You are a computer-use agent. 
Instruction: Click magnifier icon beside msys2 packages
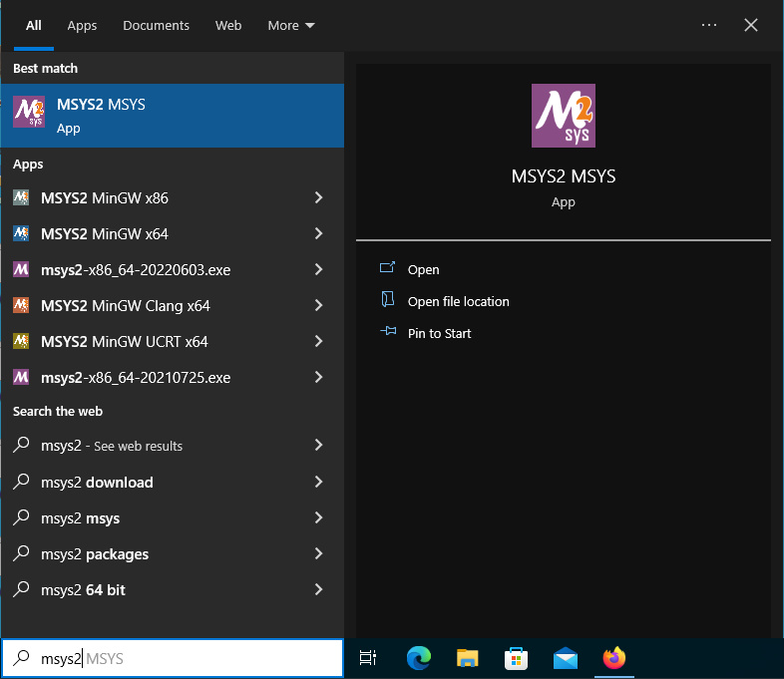[21, 553]
